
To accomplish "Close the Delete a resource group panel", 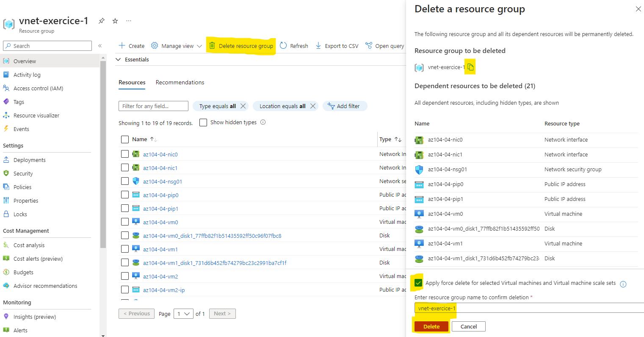I will [x=638, y=9].
